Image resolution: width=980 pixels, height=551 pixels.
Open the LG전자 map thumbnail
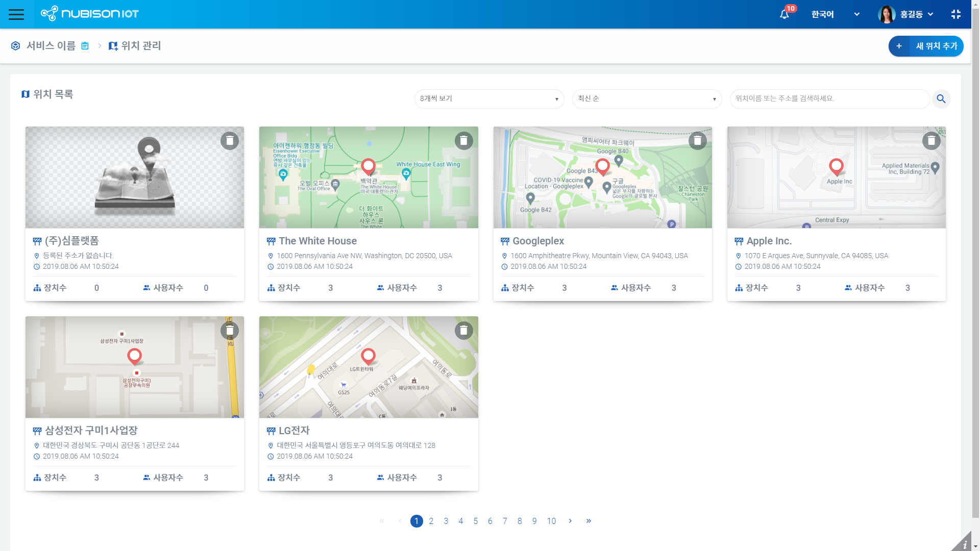pos(369,367)
